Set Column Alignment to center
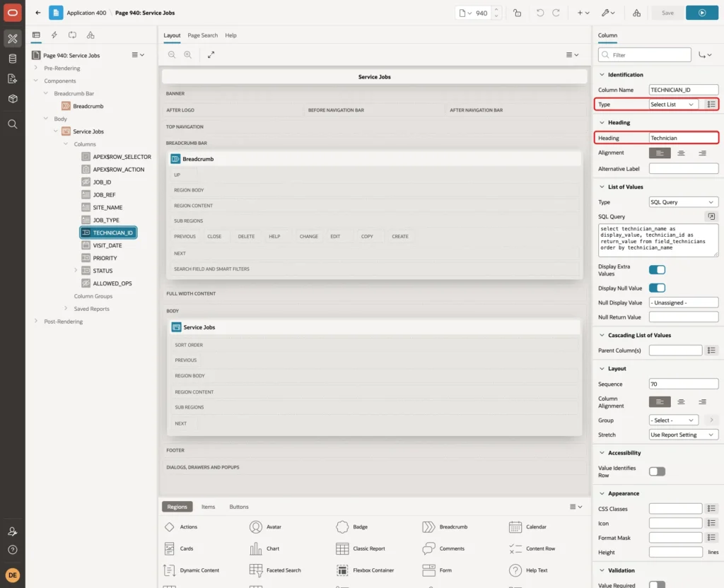Viewport: 724px width, 588px height. (681, 401)
